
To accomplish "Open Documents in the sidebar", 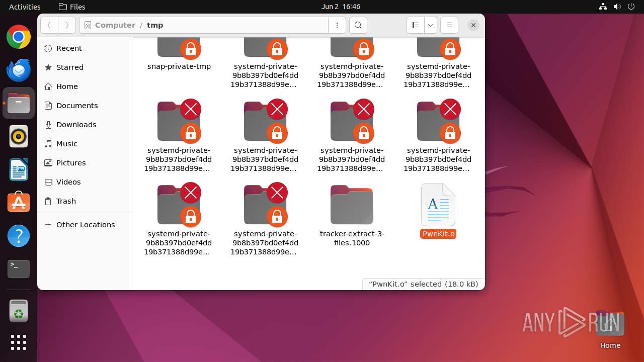I will point(85,106).
